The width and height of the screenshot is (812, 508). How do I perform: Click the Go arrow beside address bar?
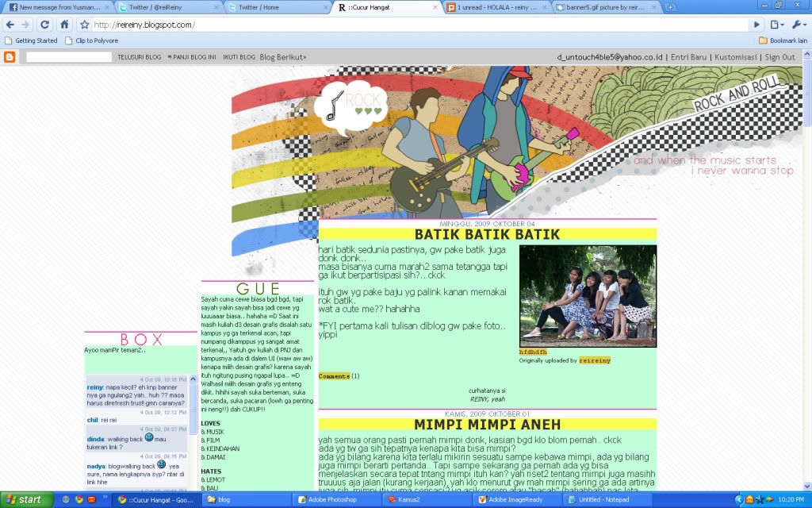point(756,25)
